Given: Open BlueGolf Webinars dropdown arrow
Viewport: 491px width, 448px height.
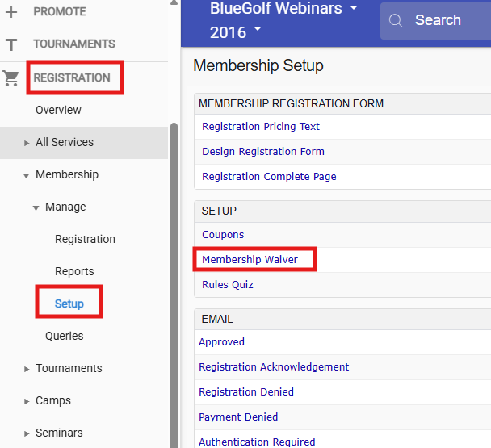Looking at the screenshot, I should (x=354, y=8).
